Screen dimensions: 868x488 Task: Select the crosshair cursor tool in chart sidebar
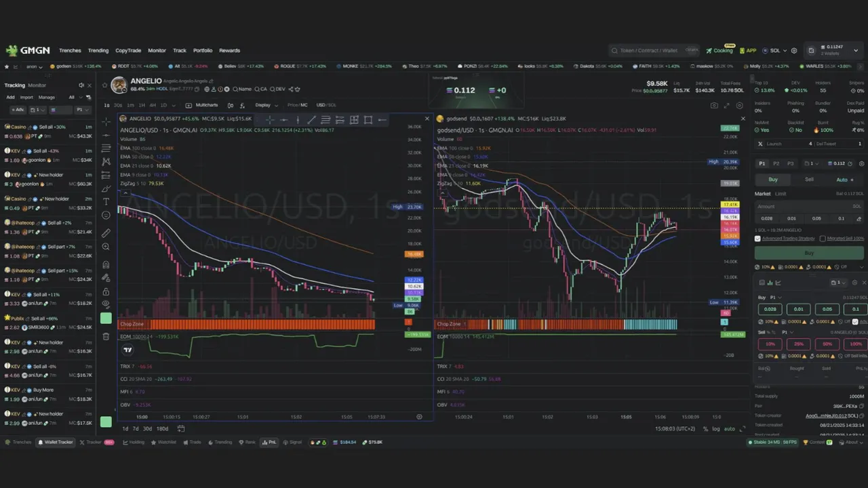[x=106, y=121]
